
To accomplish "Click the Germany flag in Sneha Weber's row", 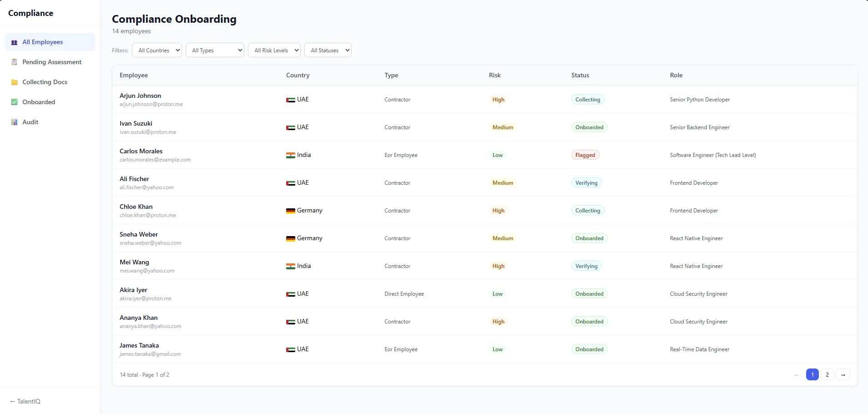I will [290, 238].
